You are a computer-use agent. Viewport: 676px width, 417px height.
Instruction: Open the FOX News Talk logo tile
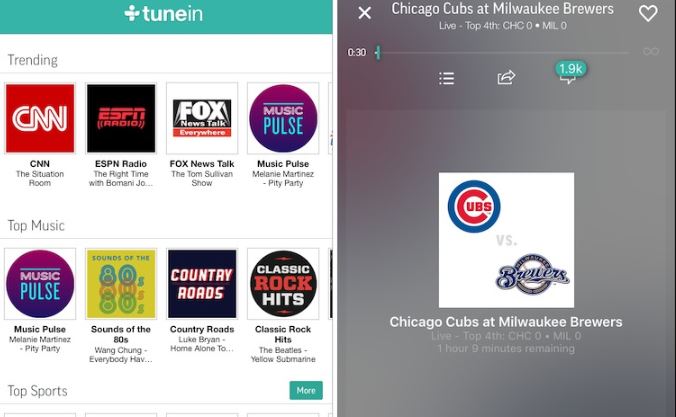[202, 118]
